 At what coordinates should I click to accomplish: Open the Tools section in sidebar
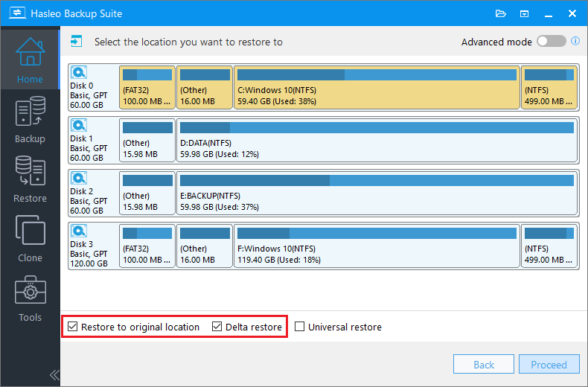(30, 298)
